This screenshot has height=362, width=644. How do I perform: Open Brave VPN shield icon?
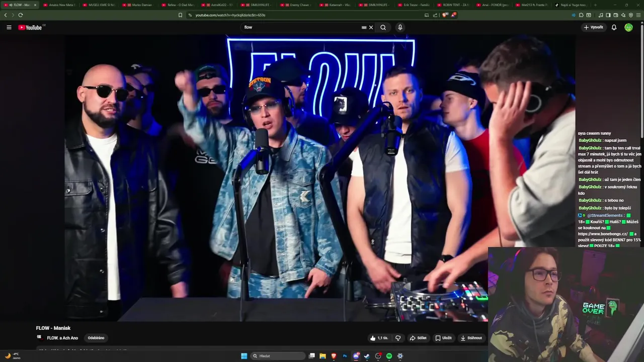(631, 15)
